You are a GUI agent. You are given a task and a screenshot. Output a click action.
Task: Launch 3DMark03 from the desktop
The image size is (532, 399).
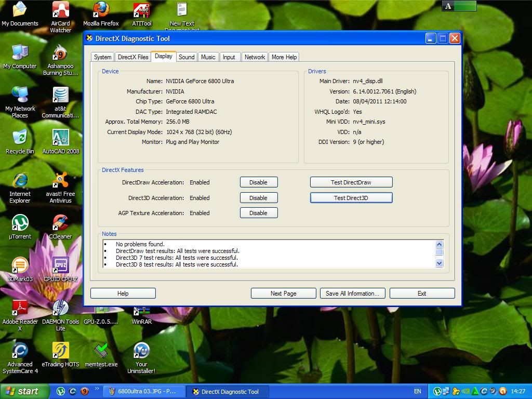tap(20, 270)
